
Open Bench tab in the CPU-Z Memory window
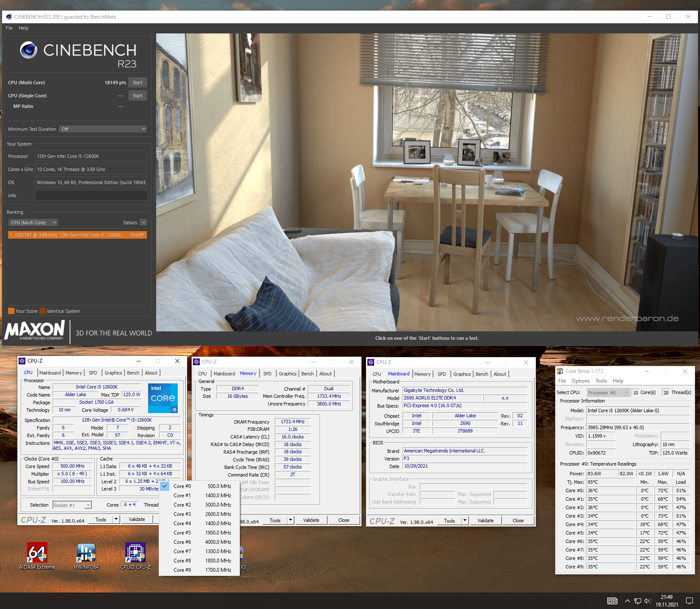pos(307,374)
